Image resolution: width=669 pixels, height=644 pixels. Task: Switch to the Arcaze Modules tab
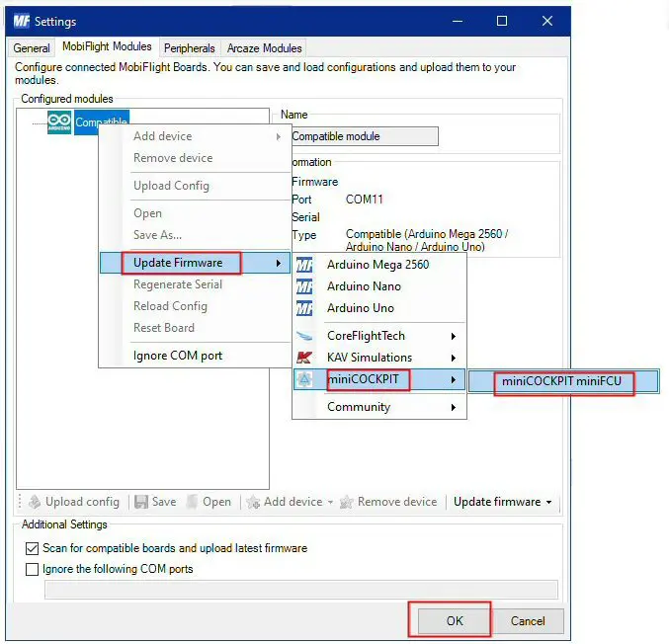coord(264,48)
